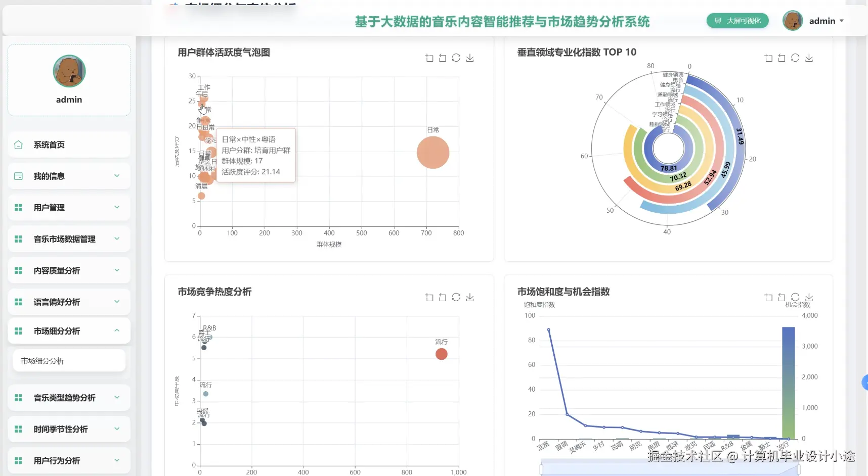This screenshot has height=476, width=868.
Task: Open the 用户行为分析 sidebar entry
Action: pos(69,460)
